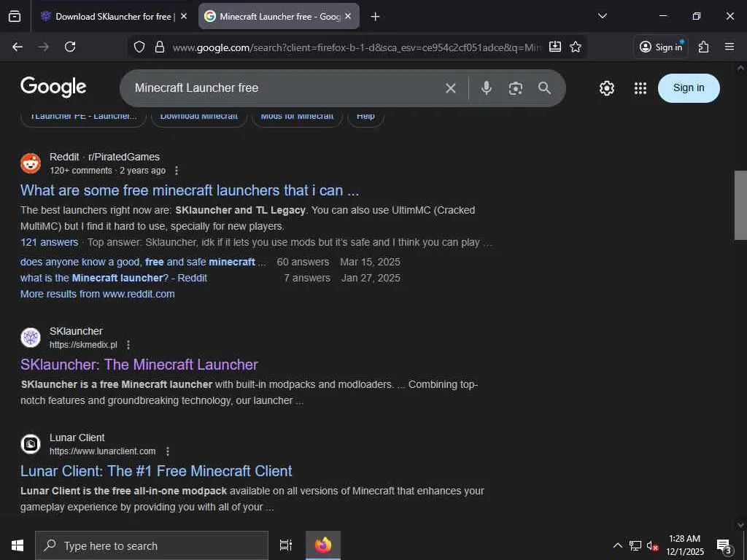
Task: Click scrollbar up arrow
Action: click(x=740, y=68)
